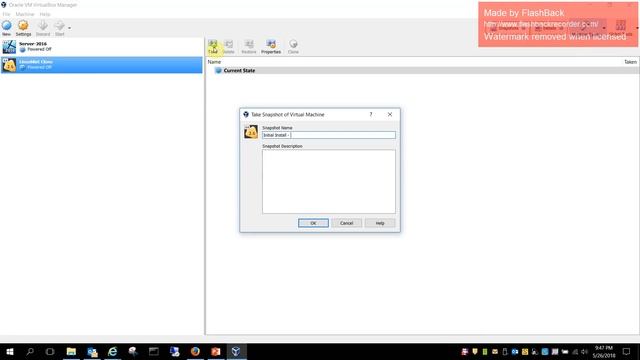The image size is (640, 360).
Task: Click the Start toolbar icon
Action: [60, 28]
